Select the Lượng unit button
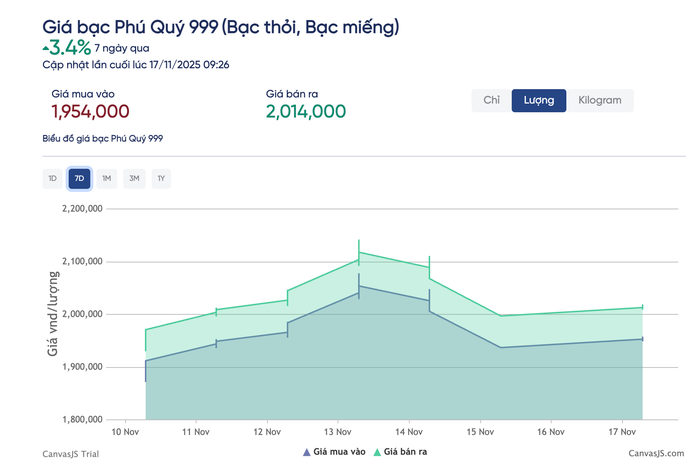698x468 pixels. 539,100
